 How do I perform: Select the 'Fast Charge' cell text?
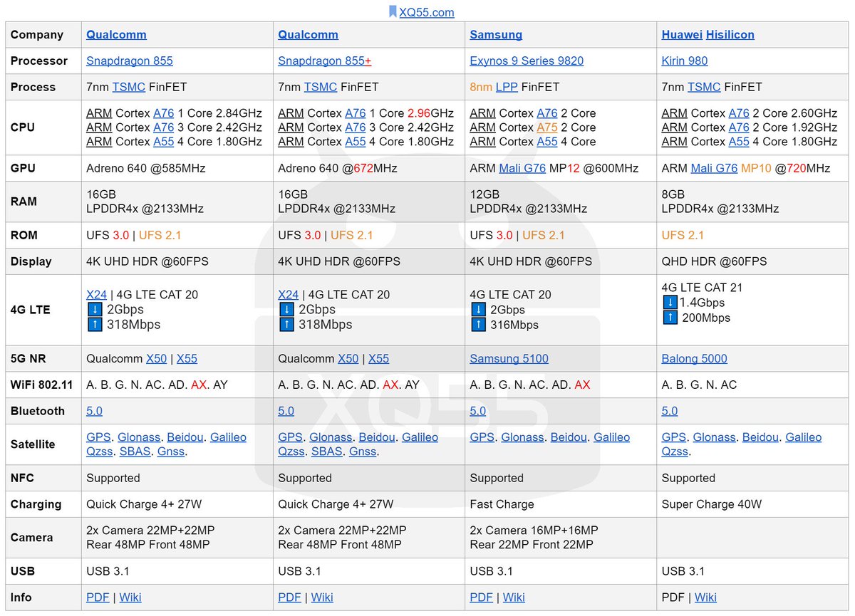click(502, 504)
